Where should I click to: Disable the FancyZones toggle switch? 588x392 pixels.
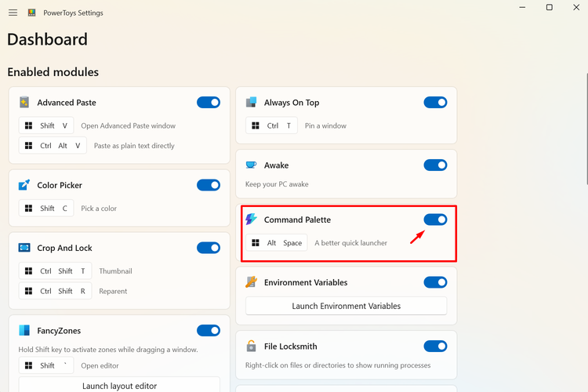[208, 331]
